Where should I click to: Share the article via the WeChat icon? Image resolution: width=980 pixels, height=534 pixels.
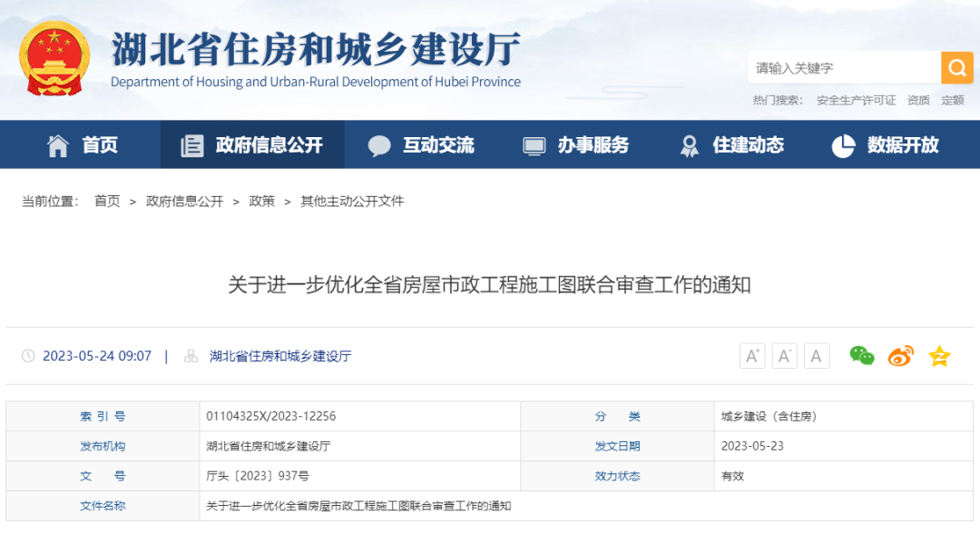click(860, 357)
